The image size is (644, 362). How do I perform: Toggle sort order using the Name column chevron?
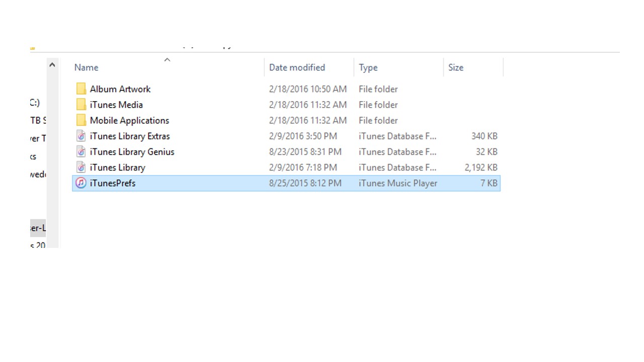pyautogui.click(x=167, y=59)
